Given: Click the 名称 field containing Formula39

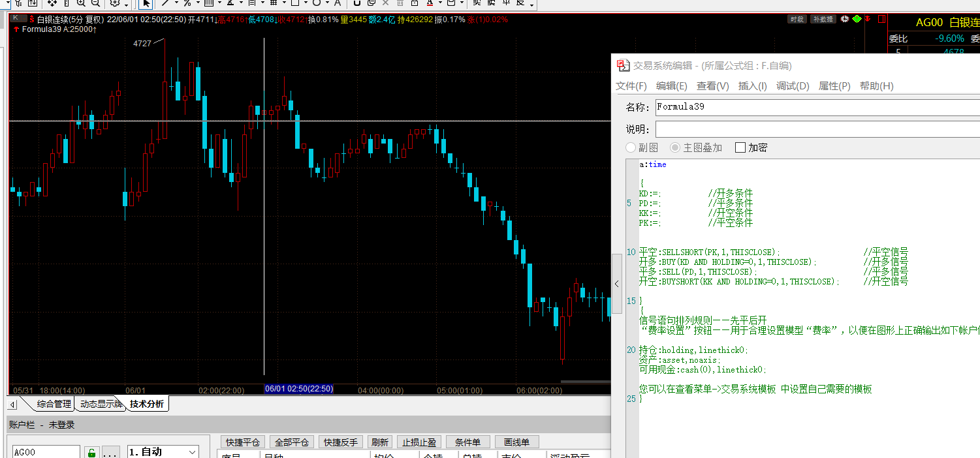Looking at the screenshot, I should (817, 107).
